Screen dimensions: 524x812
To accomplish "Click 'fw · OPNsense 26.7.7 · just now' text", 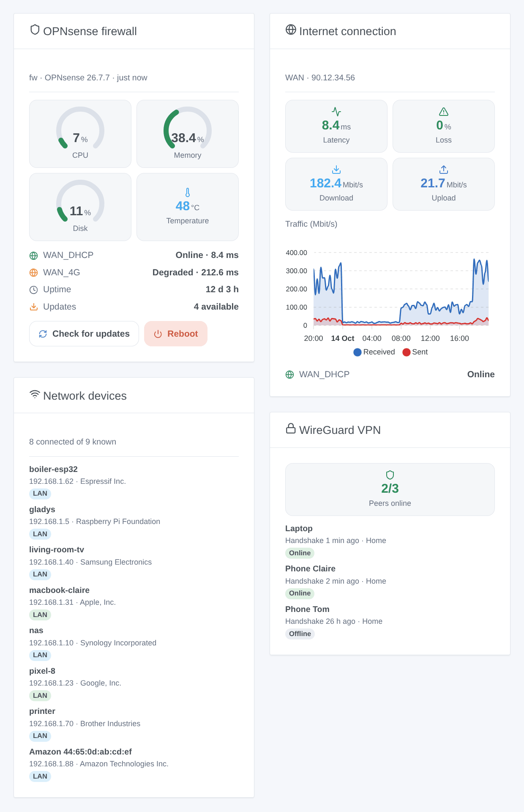I will coord(88,78).
